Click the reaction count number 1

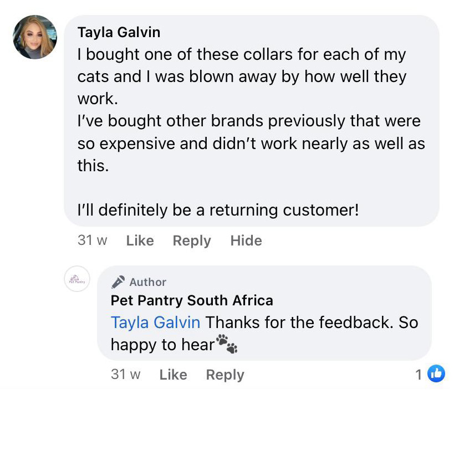pos(419,375)
